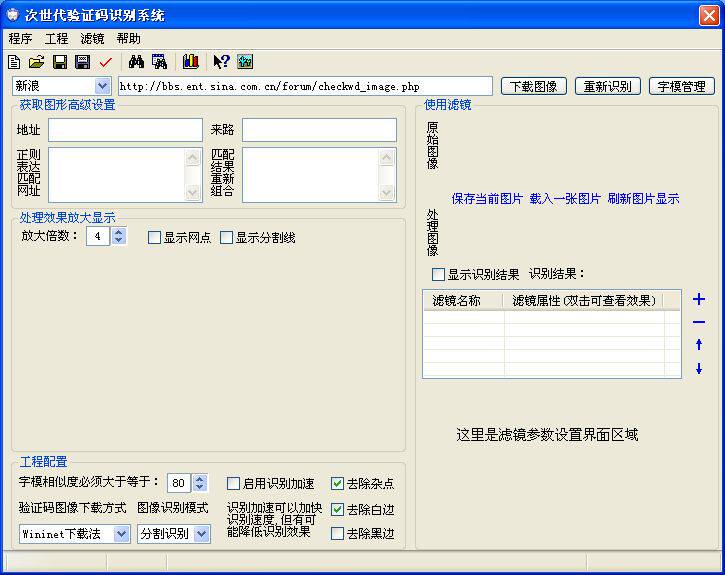Image resolution: width=725 pixels, height=575 pixels.
Task: Open the 滤镜 menu
Action: point(92,38)
